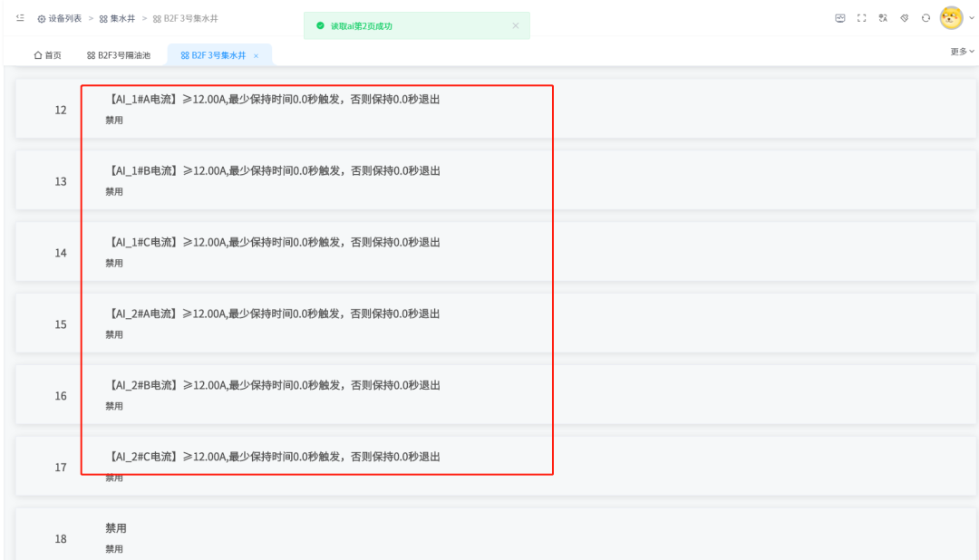The width and height of the screenshot is (979, 560).
Task: Open the 禁用 option under rule 13
Action: tap(114, 190)
